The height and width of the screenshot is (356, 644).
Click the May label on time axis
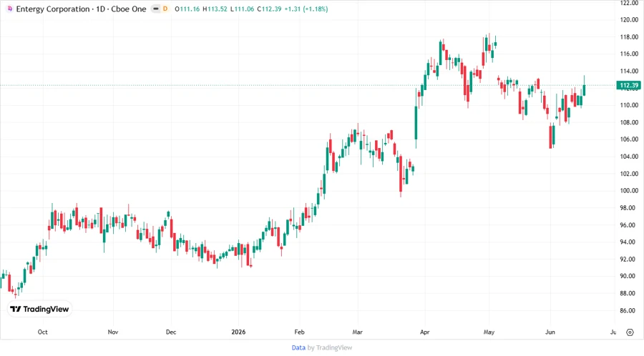[489, 332]
